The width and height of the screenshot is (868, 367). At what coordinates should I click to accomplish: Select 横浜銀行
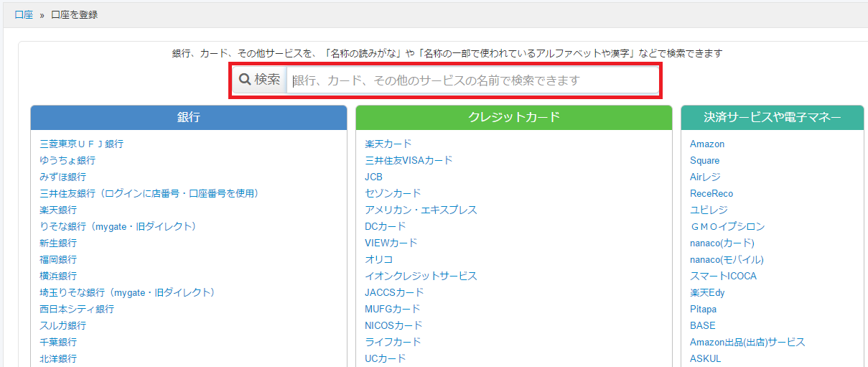point(58,276)
